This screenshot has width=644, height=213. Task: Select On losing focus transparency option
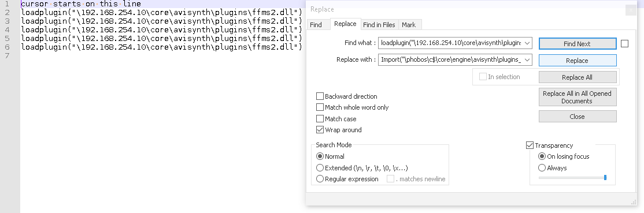point(542,156)
